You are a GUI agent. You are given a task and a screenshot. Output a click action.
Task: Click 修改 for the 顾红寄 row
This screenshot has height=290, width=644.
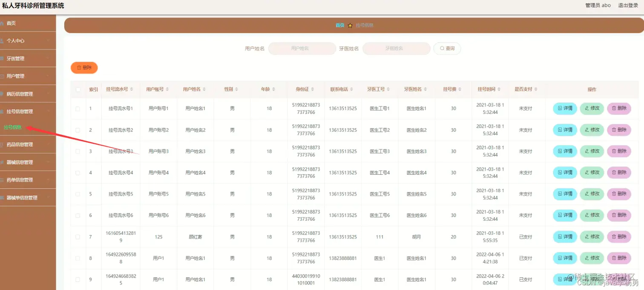coord(592,237)
